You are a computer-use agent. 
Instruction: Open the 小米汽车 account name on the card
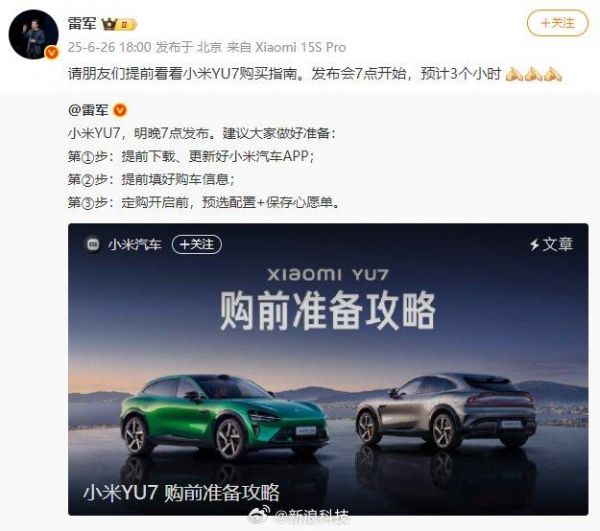pyautogui.click(x=135, y=244)
